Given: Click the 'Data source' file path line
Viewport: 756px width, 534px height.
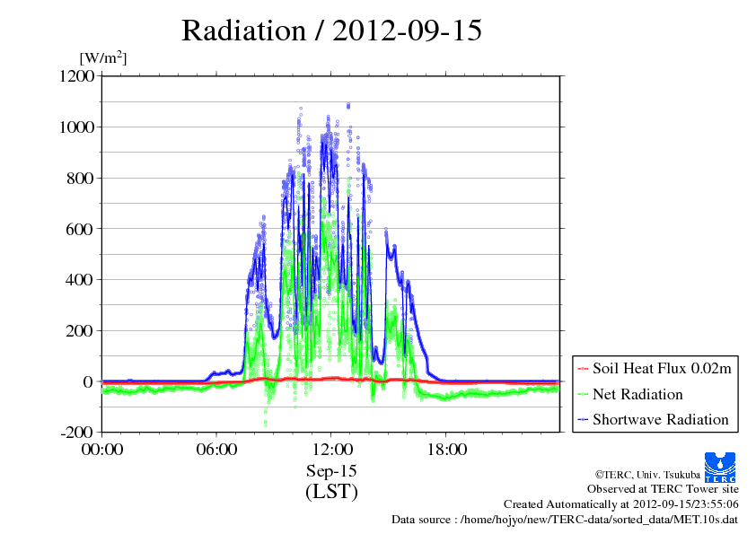Looking at the screenshot, I should [x=565, y=520].
